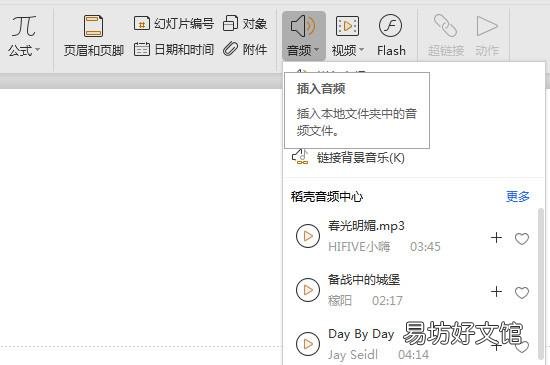Image resolution: width=550 pixels, height=365 pixels.
Task: Click the 视频 video icon
Action: point(347,26)
